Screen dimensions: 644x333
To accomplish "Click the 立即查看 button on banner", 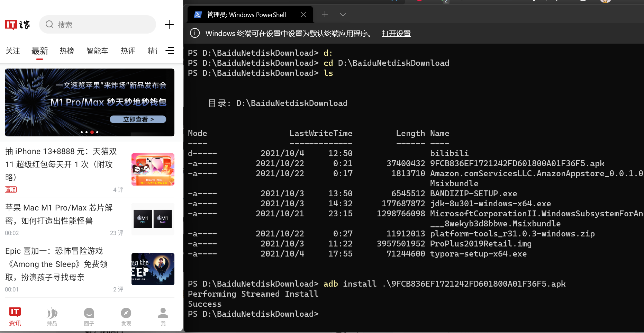I will pos(138,119).
